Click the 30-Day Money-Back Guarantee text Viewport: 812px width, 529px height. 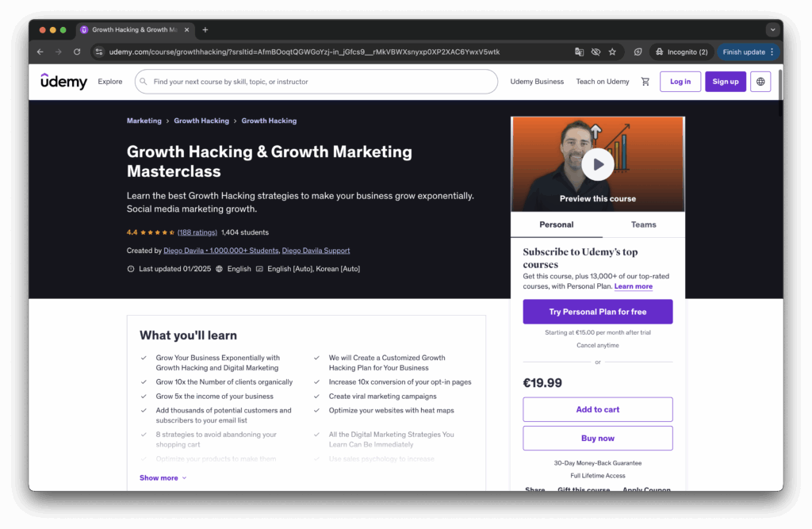598,462
